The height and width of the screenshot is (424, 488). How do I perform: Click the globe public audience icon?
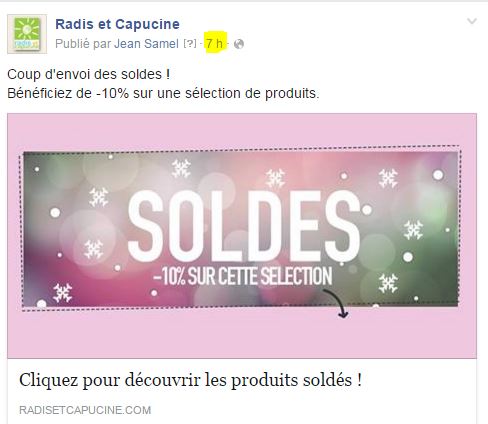tap(239, 44)
